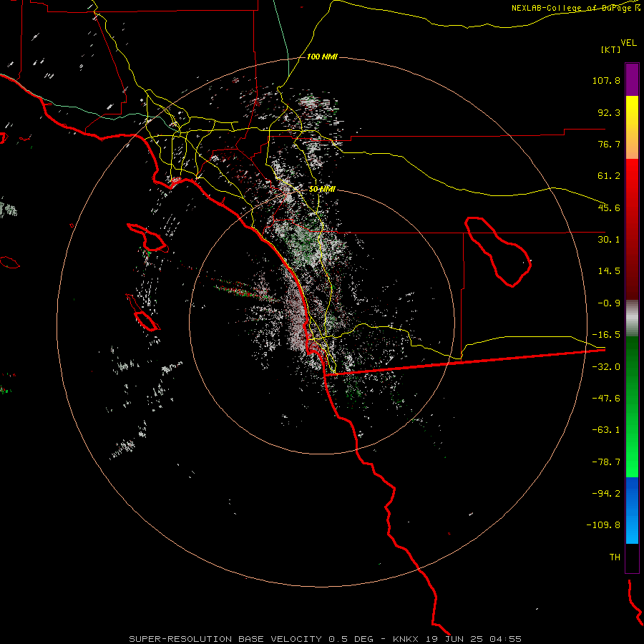Click the 50 NMI range ring label

click(x=322, y=189)
